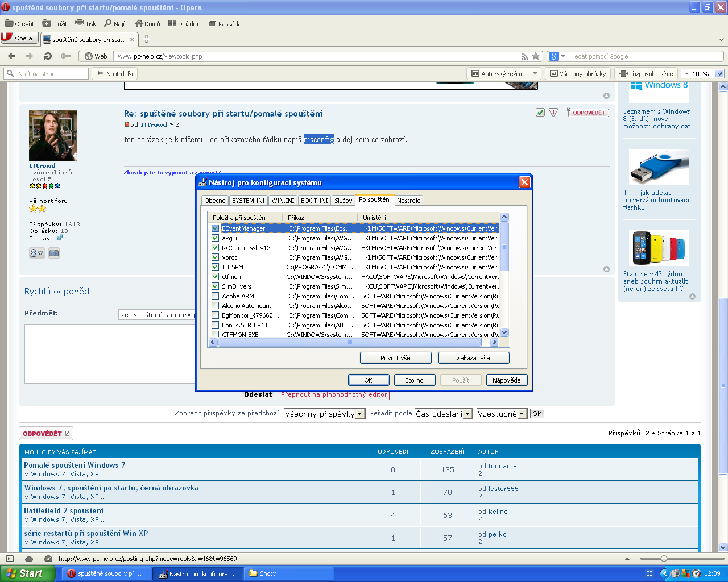Uncheck the avgui startup item

(215, 238)
